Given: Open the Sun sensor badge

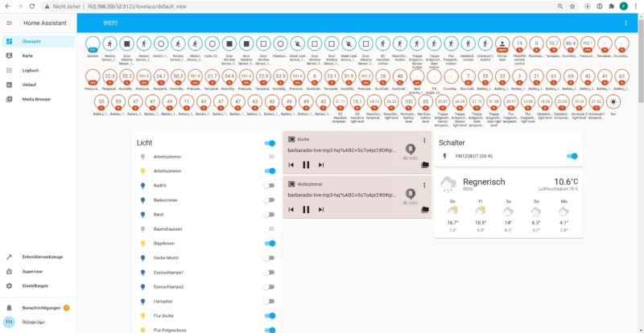Looking at the screenshot, I should [613, 101].
